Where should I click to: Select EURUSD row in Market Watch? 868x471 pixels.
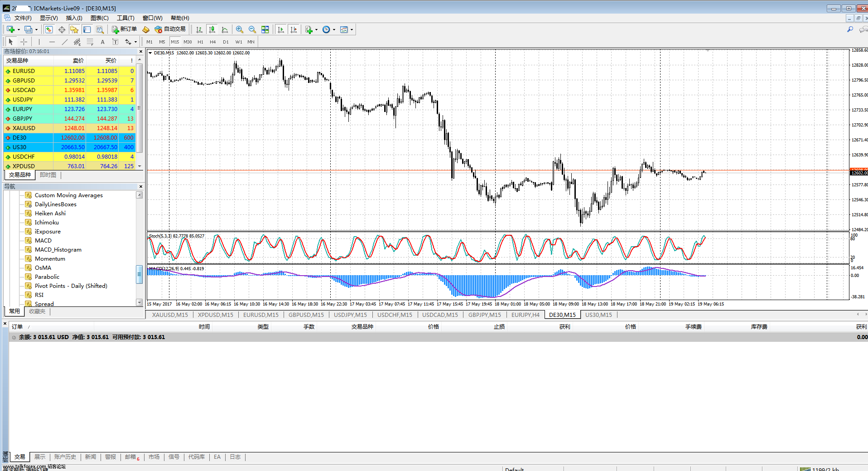[70, 71]
